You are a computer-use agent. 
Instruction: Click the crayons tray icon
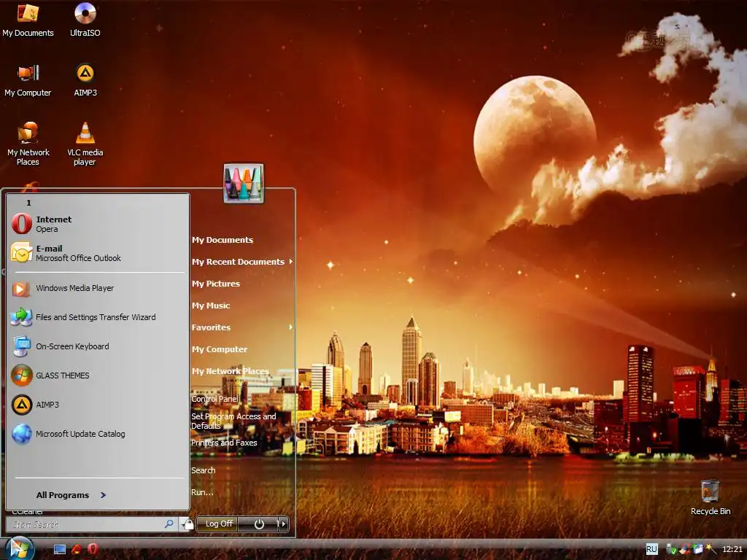[684, 550]
